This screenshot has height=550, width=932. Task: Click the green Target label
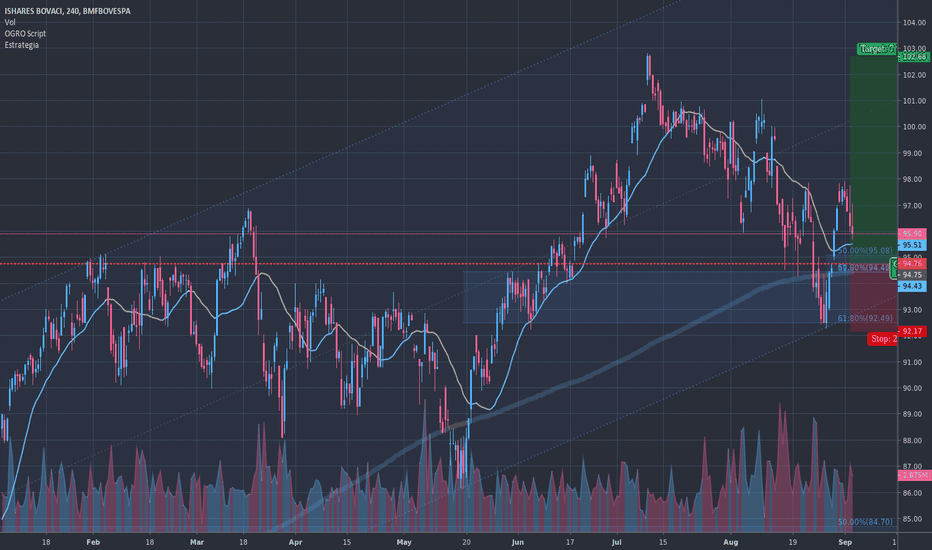(x=877, y=49)
